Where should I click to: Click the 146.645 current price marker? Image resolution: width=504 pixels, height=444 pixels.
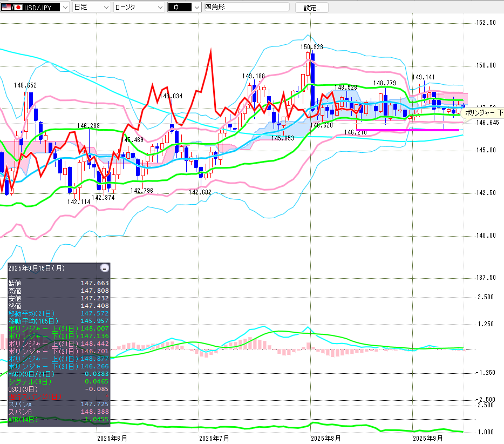[488, 123]
